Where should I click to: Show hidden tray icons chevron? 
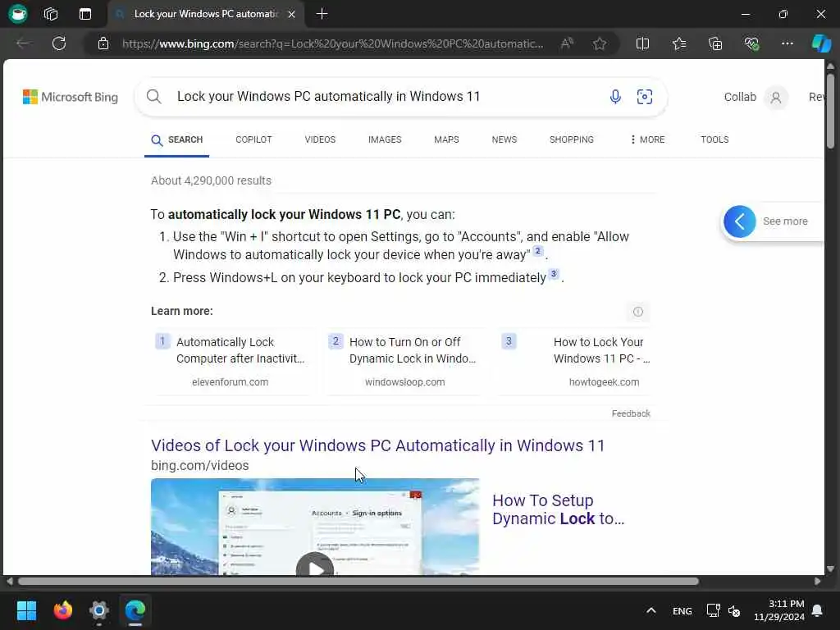(x=651, y=610)
